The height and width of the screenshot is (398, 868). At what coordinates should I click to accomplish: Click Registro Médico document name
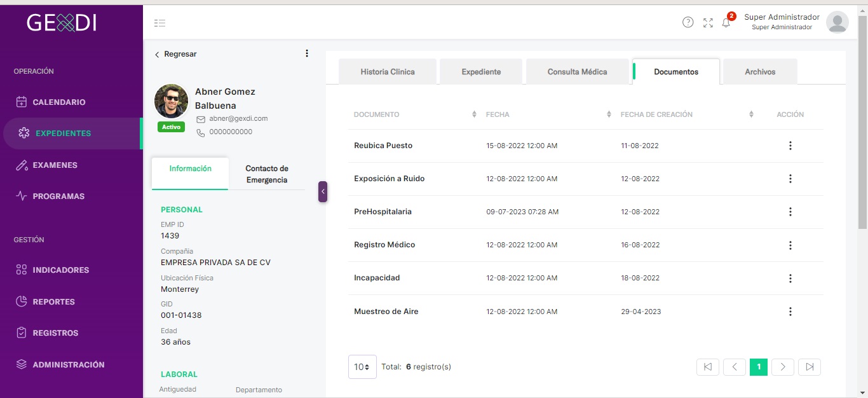point(384,245)
